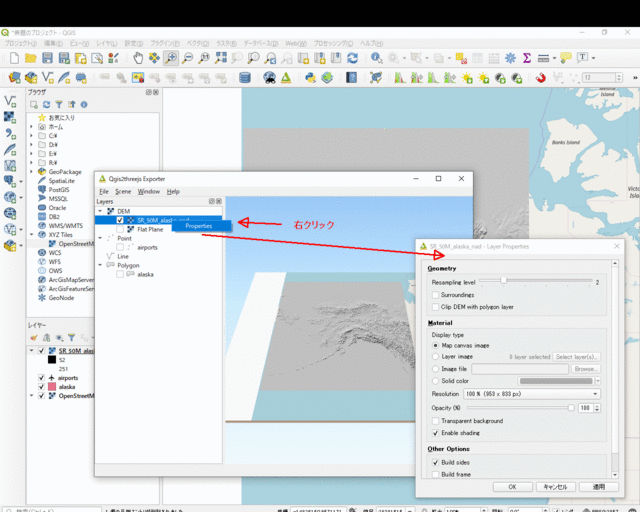Expand the C:¥ drive in the browser panel
The image size is (640, 512).
32,136
